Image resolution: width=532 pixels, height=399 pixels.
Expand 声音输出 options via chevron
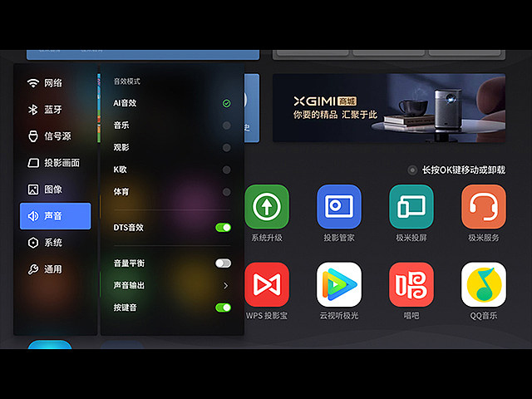point(226,286)
